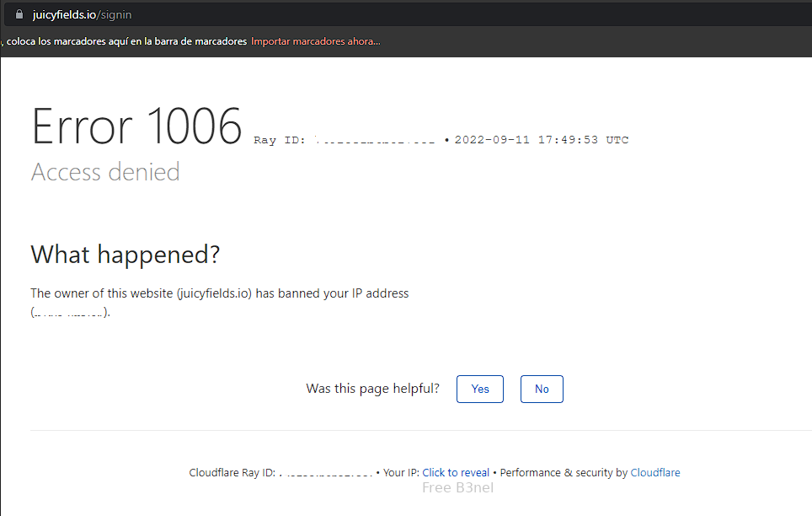The image size is (812, 516).
Task: Click the Performance & security by text
Action: tap(564, 472)
